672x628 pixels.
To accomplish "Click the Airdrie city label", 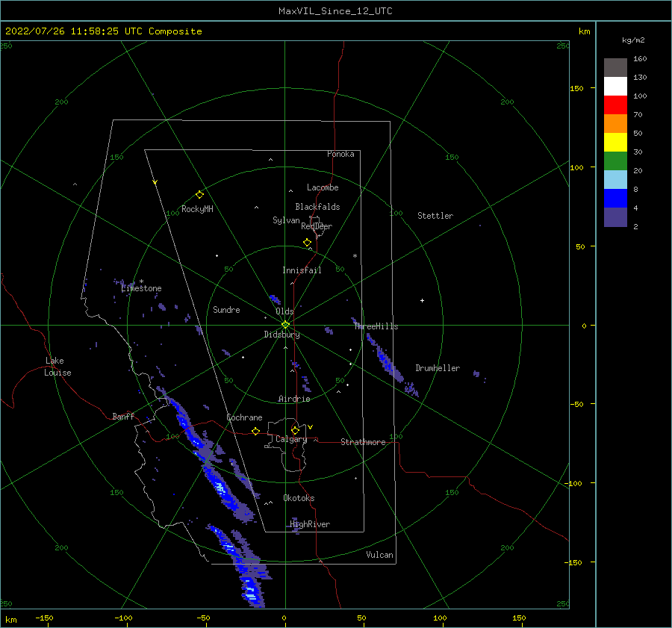I will [x=294, y=399].
